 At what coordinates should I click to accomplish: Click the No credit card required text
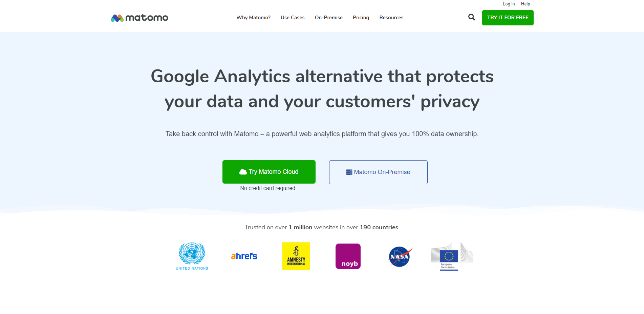pyautogui.click(x=269, y=188)
